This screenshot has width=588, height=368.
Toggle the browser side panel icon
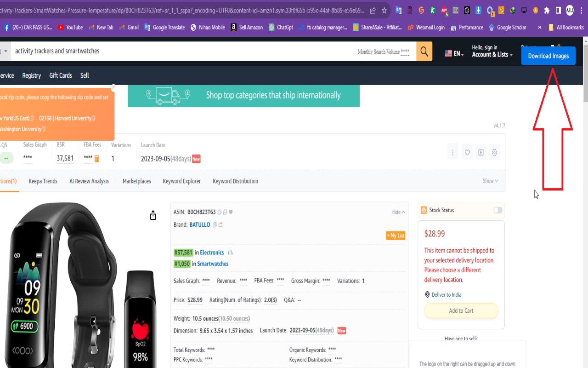click(x=558, y=10)
